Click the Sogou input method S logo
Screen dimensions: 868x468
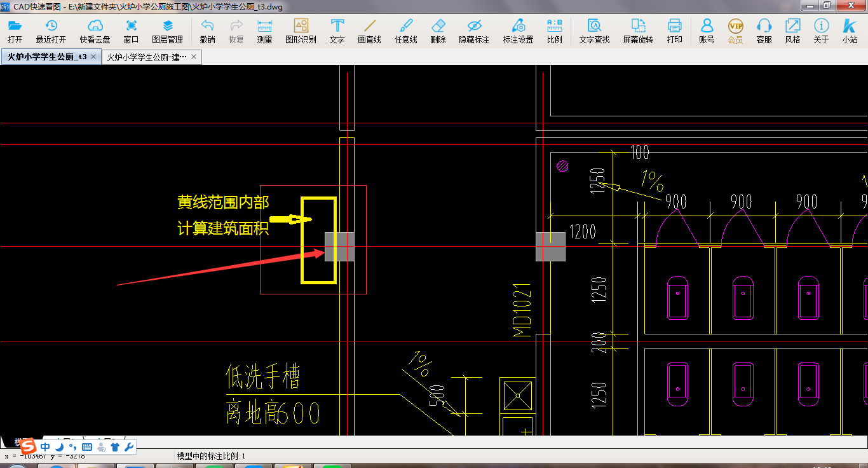29,447
